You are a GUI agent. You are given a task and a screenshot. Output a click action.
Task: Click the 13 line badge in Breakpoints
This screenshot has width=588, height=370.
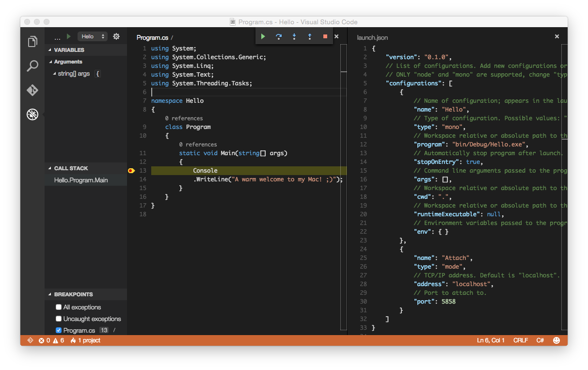click(x=104, y=330)
